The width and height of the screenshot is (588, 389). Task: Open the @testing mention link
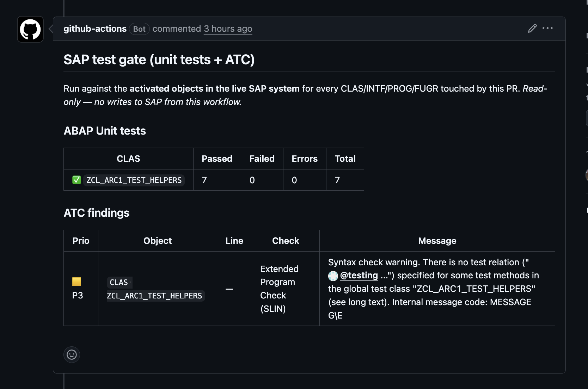(359, 275)
